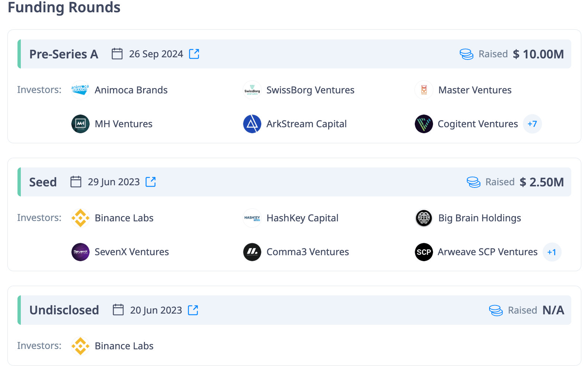
Task: Expand +1 more Seed round investors
Action: pyautogui.click(x=552, y=252)
